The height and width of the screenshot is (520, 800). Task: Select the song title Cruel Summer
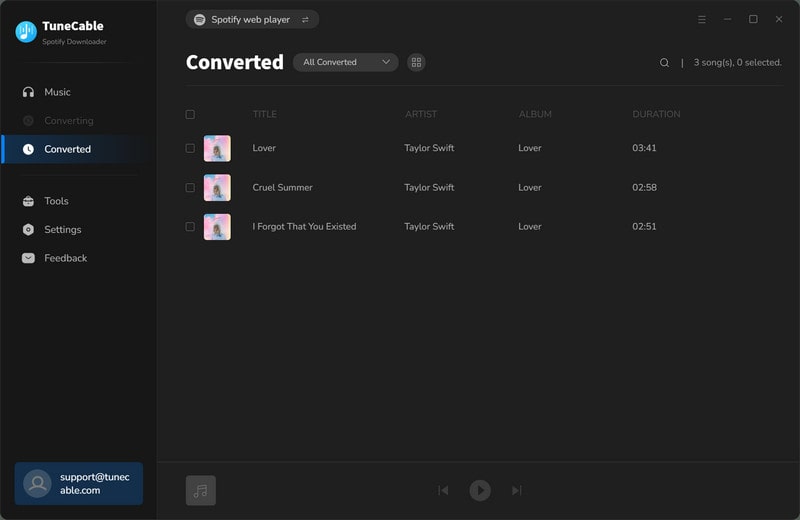(282, 187)
